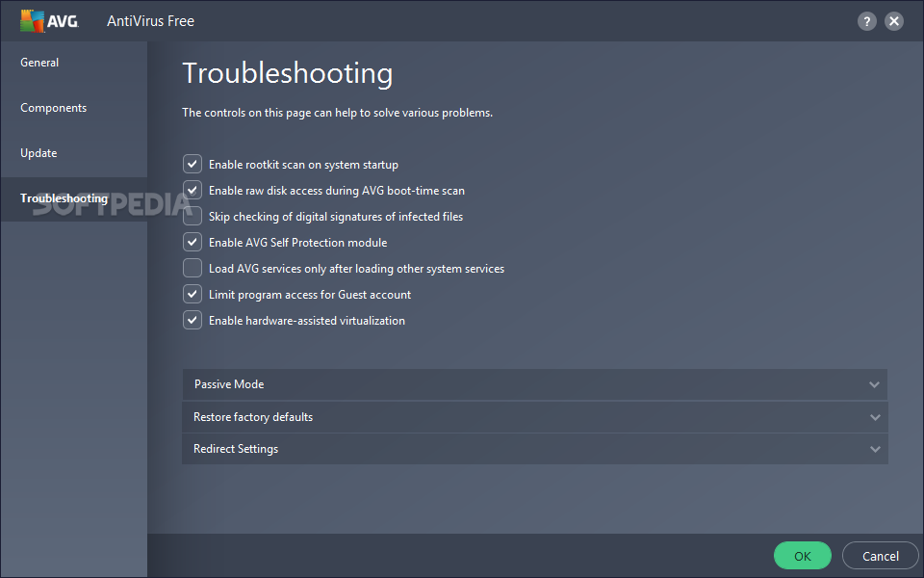924x578 pixels.
Task: Expand the Passive Mode section
Action: pyautogui.click(x=229, y=384)
